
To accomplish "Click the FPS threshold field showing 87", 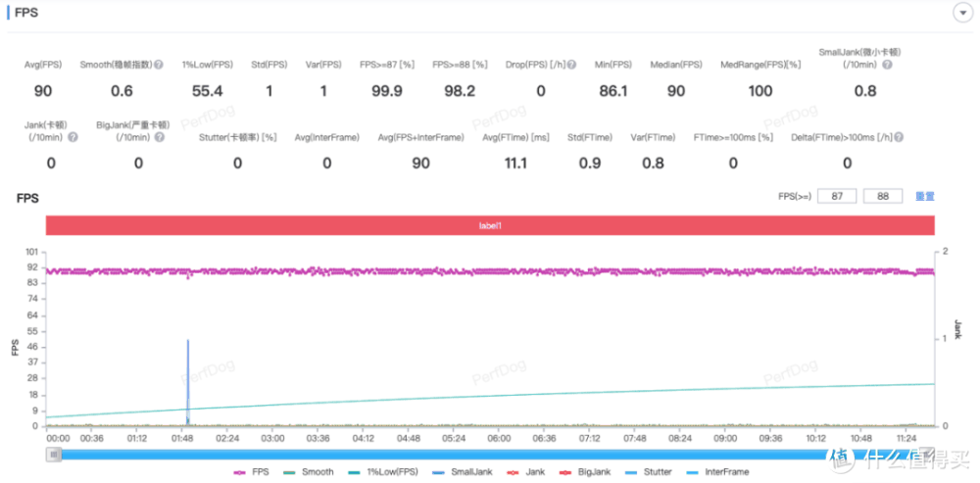I will [836, 196].
